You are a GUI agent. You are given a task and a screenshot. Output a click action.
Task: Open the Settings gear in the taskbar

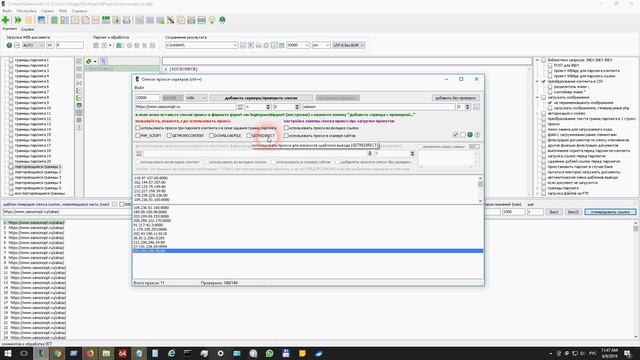pos(220,353)
